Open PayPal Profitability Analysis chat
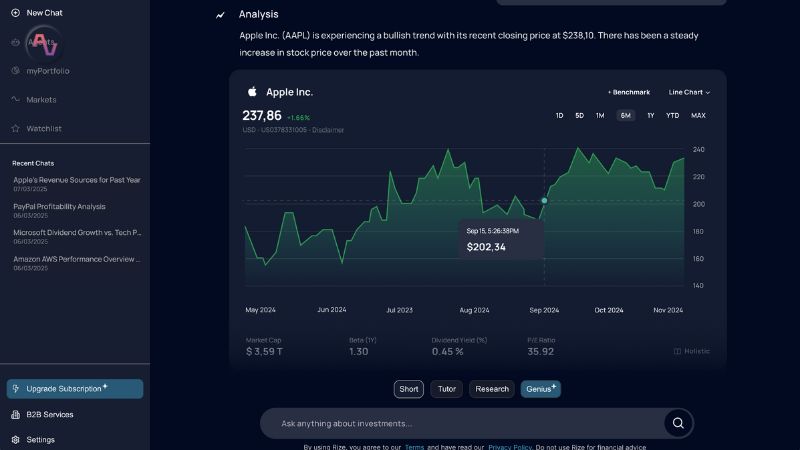The image size is (800, 450). pyautogui.click(x=59, y=211)
